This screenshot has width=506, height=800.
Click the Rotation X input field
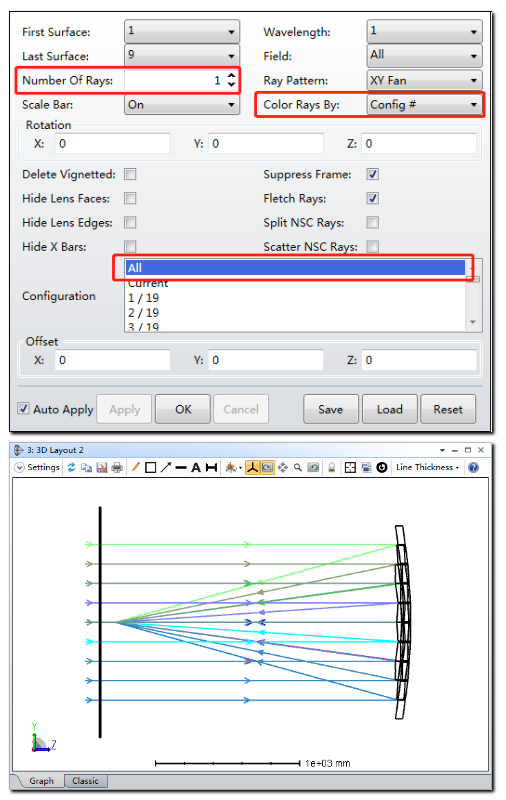(112, 144)
